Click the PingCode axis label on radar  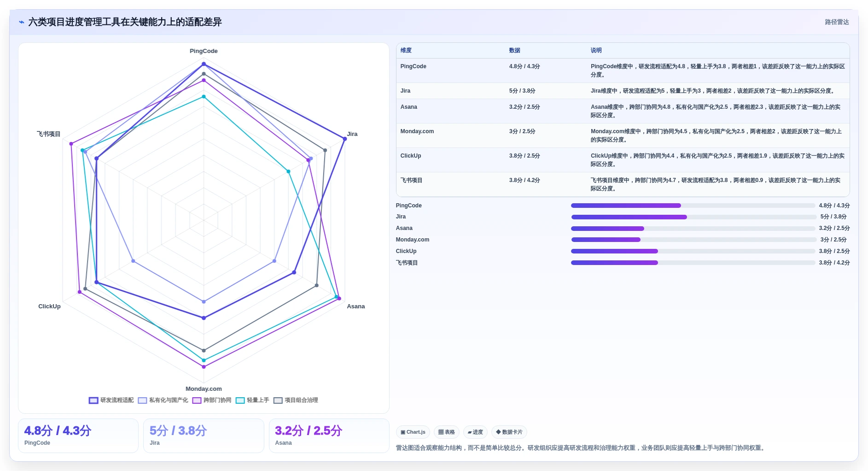point(204,51)
